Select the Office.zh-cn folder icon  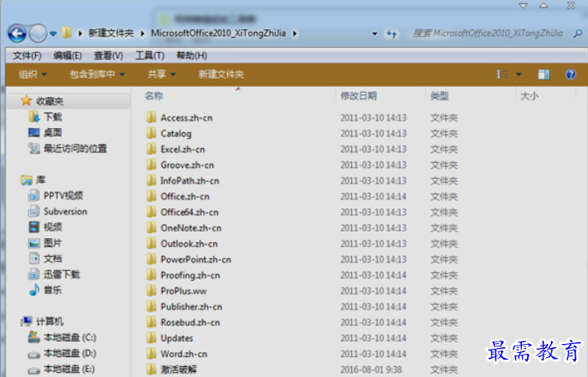(x=151, y=197)
